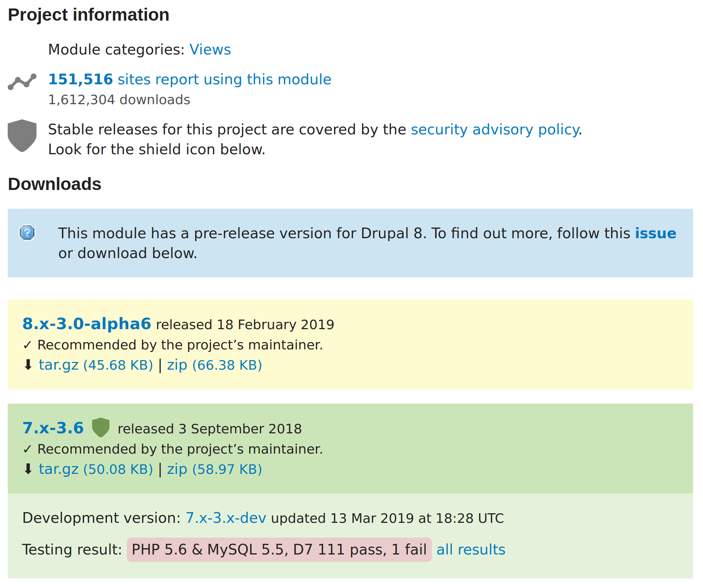This screenshot has height=588, width=703.
Task: Click the download arrow under 8.x-3.0-alpha6
Action: [x=27, y=365]
